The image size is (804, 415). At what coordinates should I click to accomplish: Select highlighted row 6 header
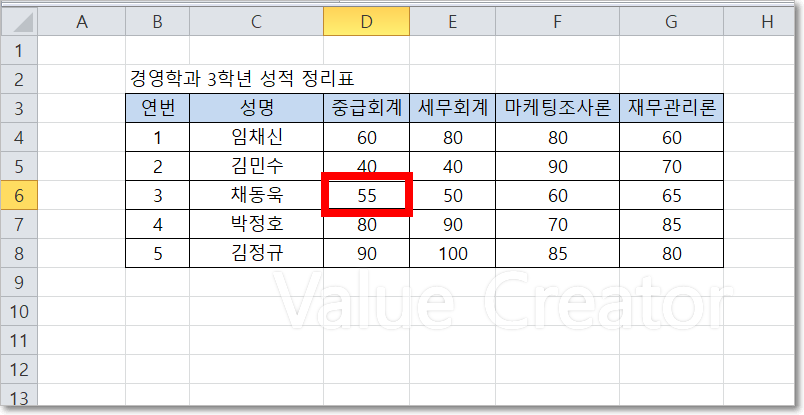(x=19, y=195)
